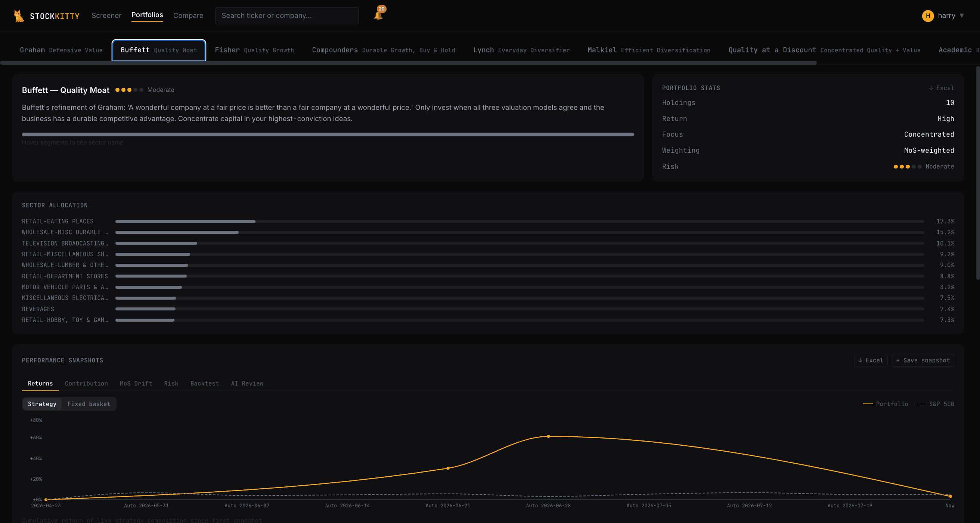Click the Auto 2026-06-28 peak chart point
The height and width of the screenshot is (523, 980).
(548, 437)
